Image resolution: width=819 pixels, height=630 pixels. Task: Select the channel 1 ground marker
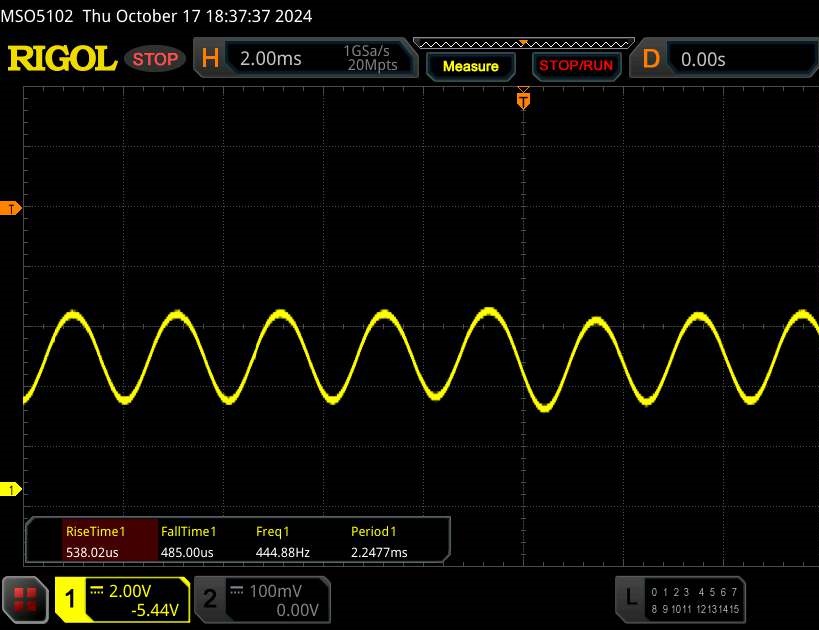pyautogui.click(x=10, y=489)
